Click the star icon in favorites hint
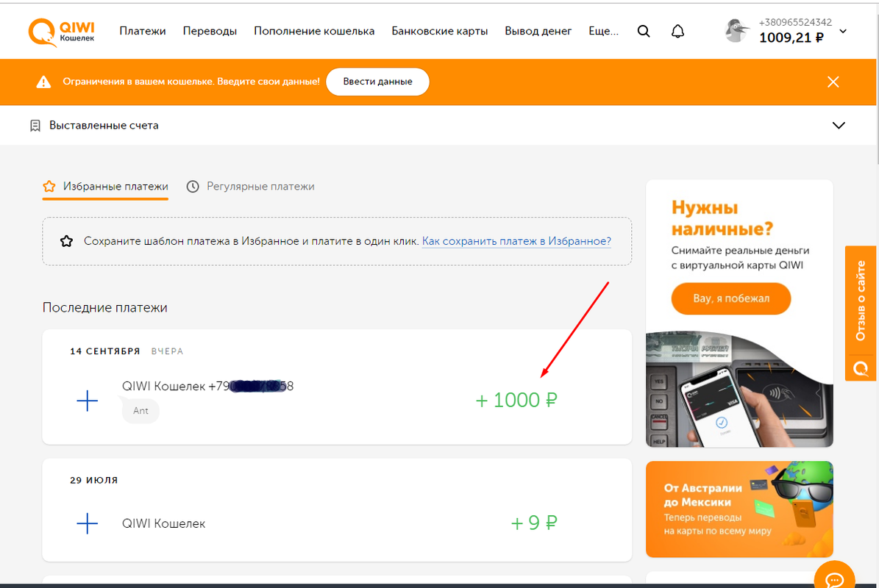Screen dimensions: 879x588 (x=67, y=241)
